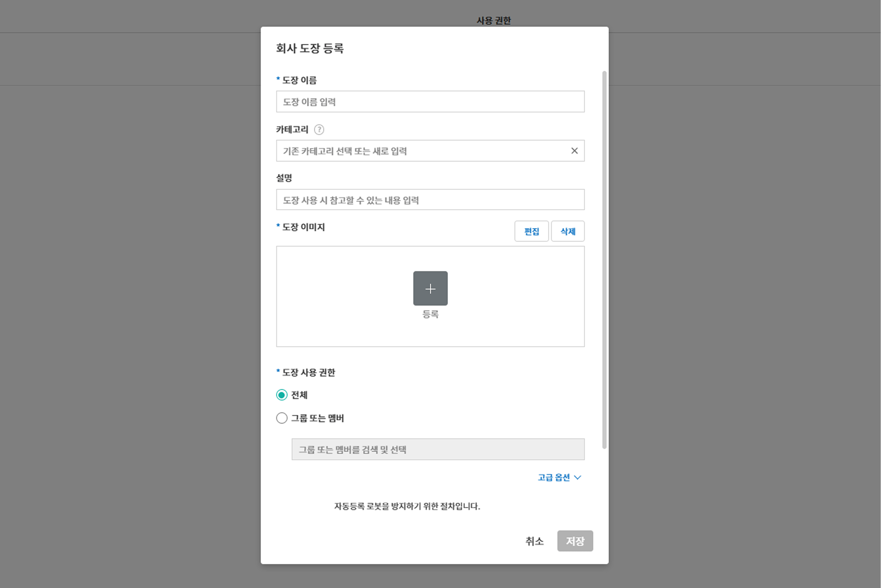Click the chevron arrow beside 고급 옵션

578,477
